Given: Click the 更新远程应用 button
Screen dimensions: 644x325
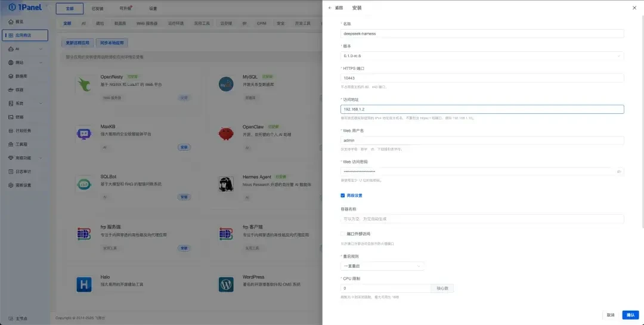Looking at the screenshot, I should click(77, 43).
